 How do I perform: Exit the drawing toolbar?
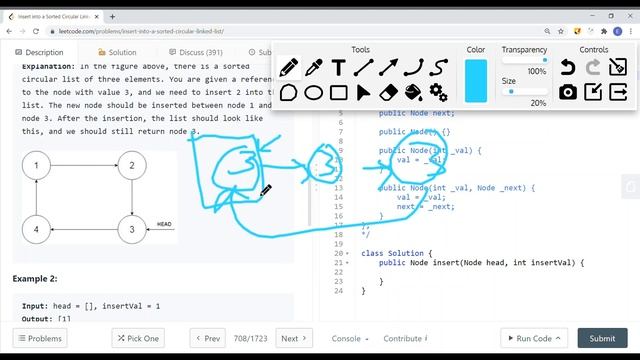coord(618,92)
